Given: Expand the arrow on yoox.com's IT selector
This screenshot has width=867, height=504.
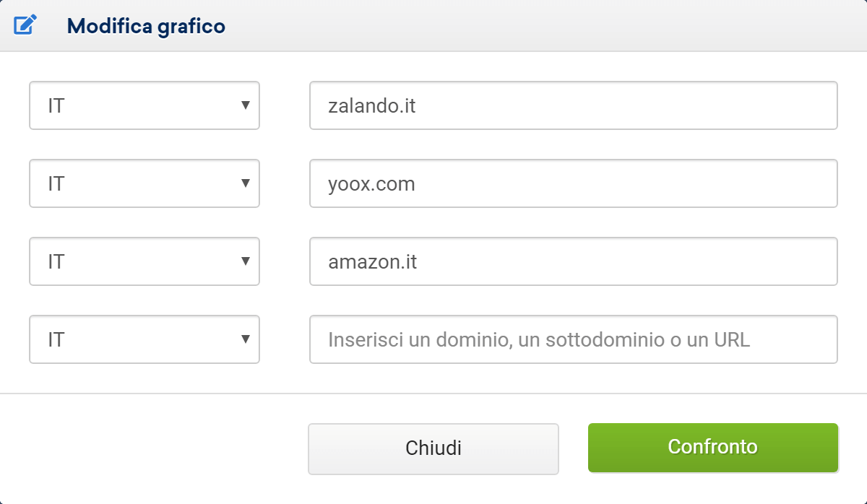Looking at the screenshot, I should pyautogui.click(x=246, y=183).
